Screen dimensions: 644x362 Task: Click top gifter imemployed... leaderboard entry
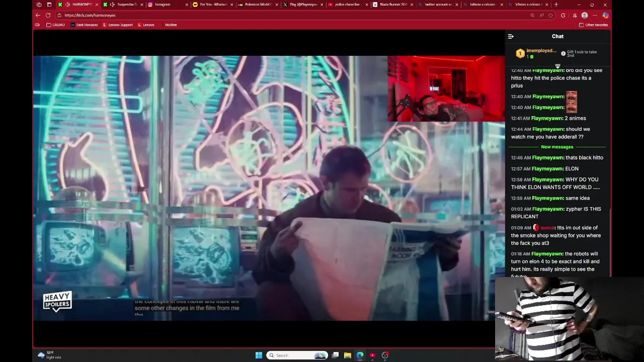537,53
